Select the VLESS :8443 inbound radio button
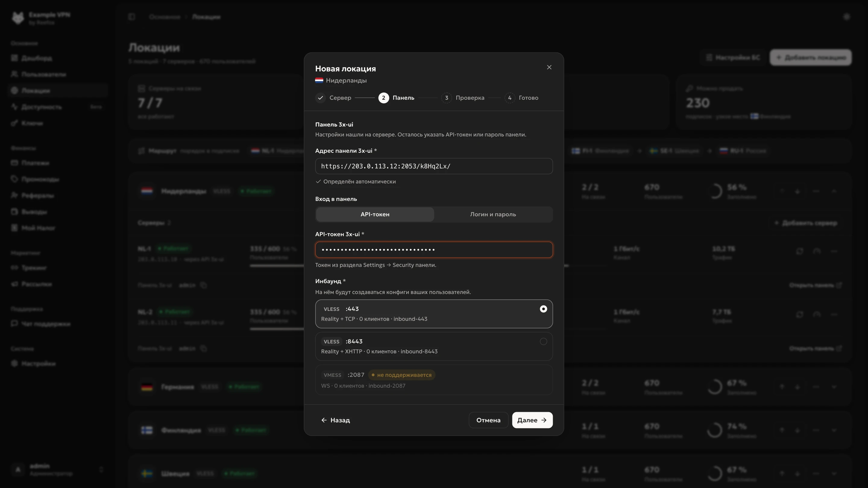 543,342
